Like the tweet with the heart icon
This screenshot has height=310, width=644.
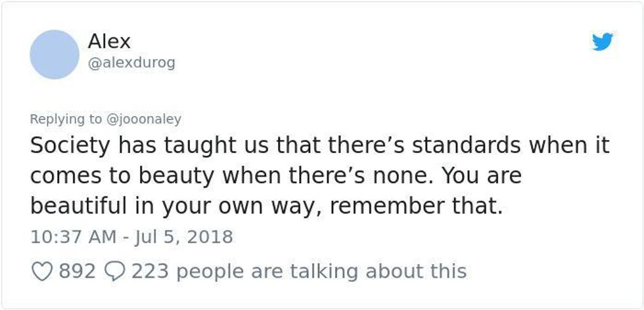click(x=42, y=271)
